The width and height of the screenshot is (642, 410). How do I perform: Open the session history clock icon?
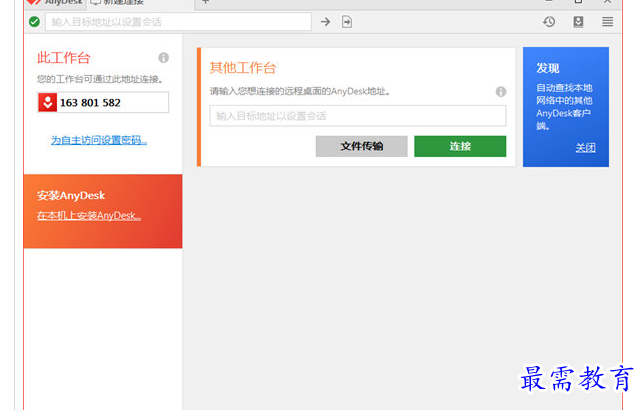point(549,22)
